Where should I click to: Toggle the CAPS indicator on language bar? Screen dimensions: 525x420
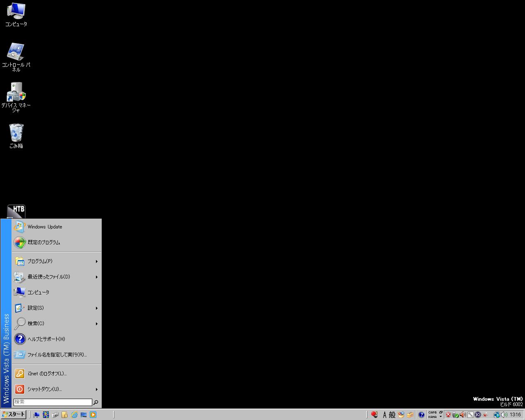click(x=433, y=413)
